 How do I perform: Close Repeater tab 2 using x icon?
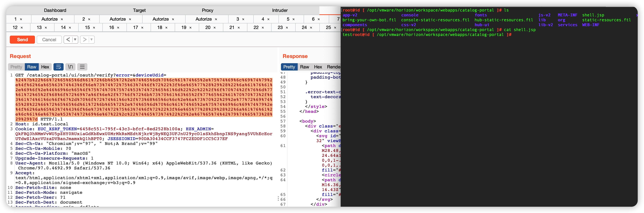point(89,19)
